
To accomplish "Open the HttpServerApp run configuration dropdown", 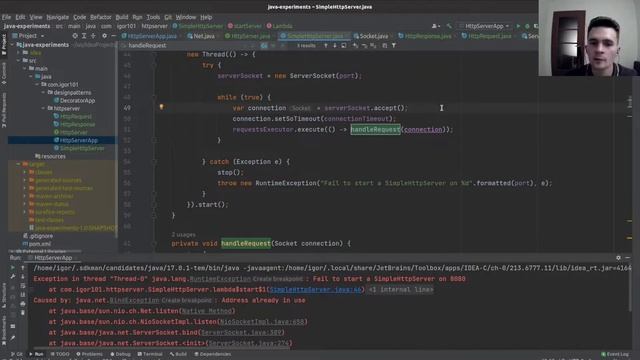I will [484, 26].
